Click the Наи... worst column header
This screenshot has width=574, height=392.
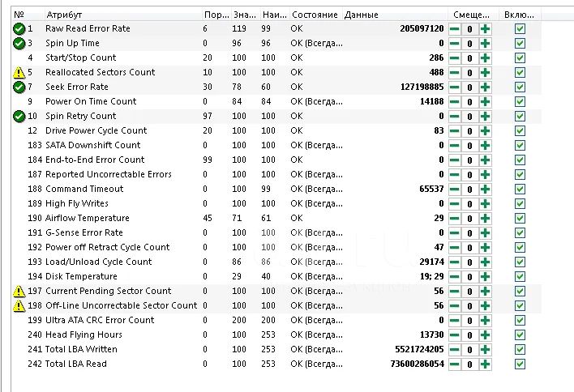275,15
